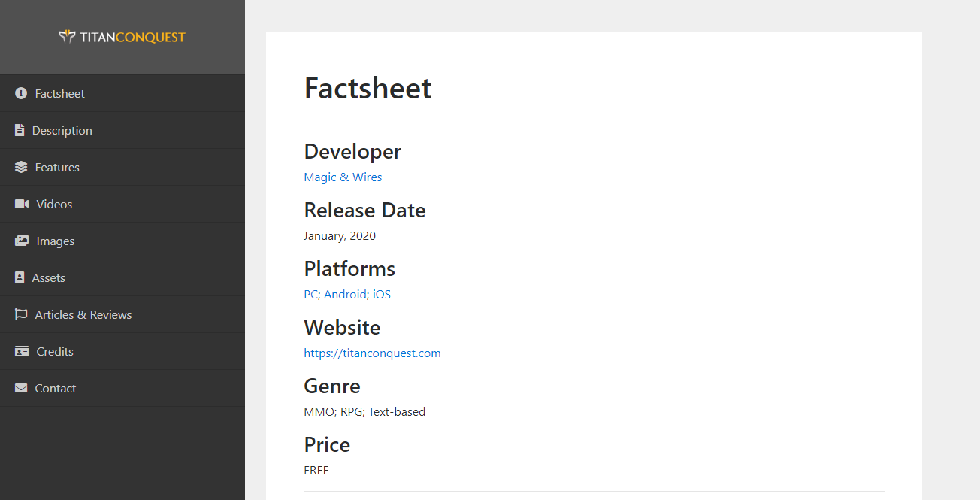Go to the Factsheet section
The height and width of the screenshot is (500, 980).
(x=122, y=93)
